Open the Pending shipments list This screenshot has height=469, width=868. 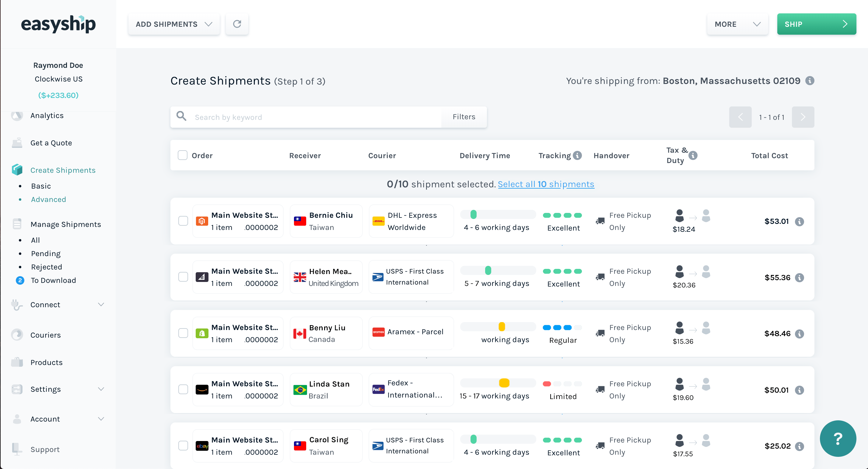click(x=45, y=253)
